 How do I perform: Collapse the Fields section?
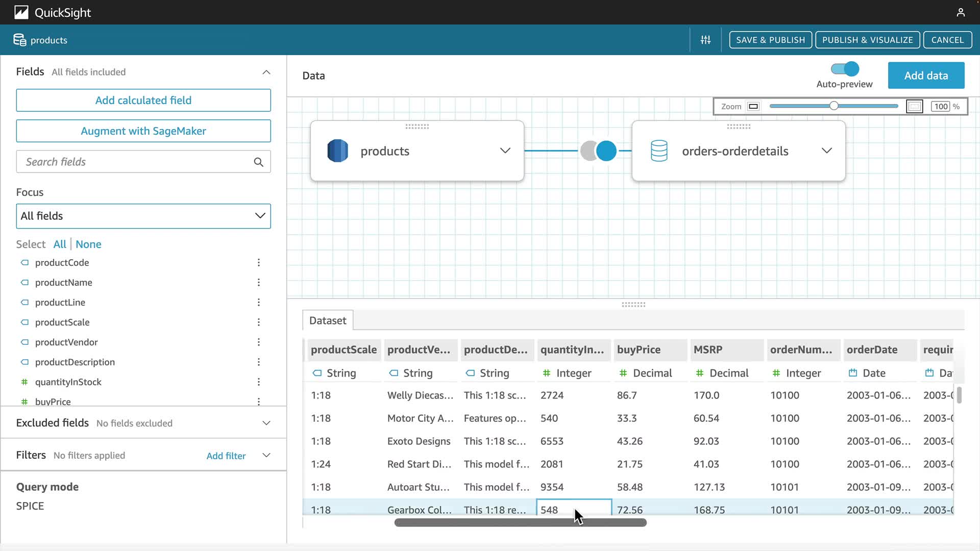point(266,72)
